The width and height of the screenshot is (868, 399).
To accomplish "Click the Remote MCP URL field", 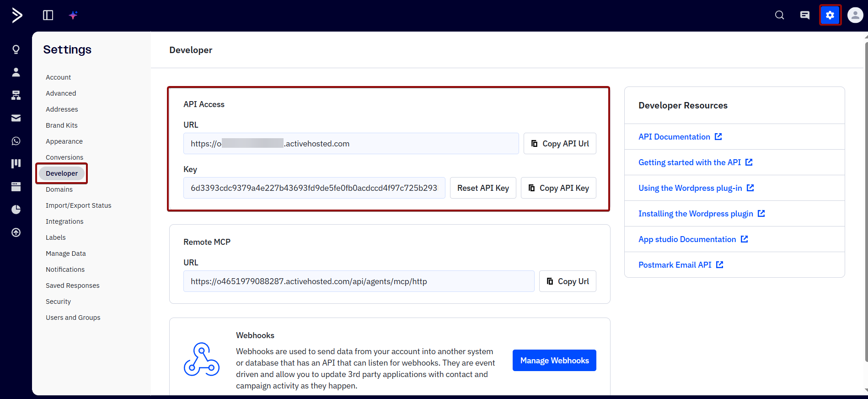I will (359, 281).
